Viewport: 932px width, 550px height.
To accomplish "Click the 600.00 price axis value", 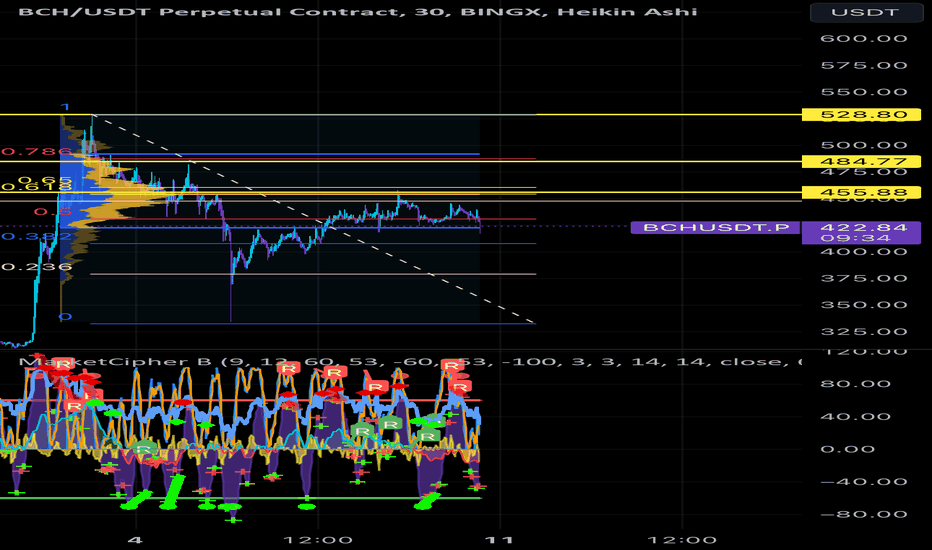I will pos(864,39).
